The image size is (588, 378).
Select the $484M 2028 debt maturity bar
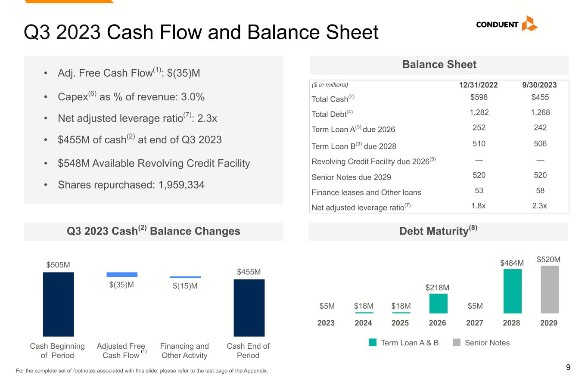coord(512,291)
